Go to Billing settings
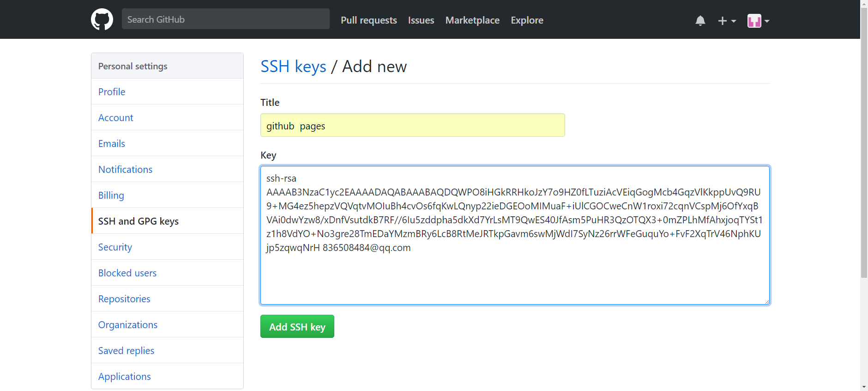868x391 pixels. pos(168,195)
